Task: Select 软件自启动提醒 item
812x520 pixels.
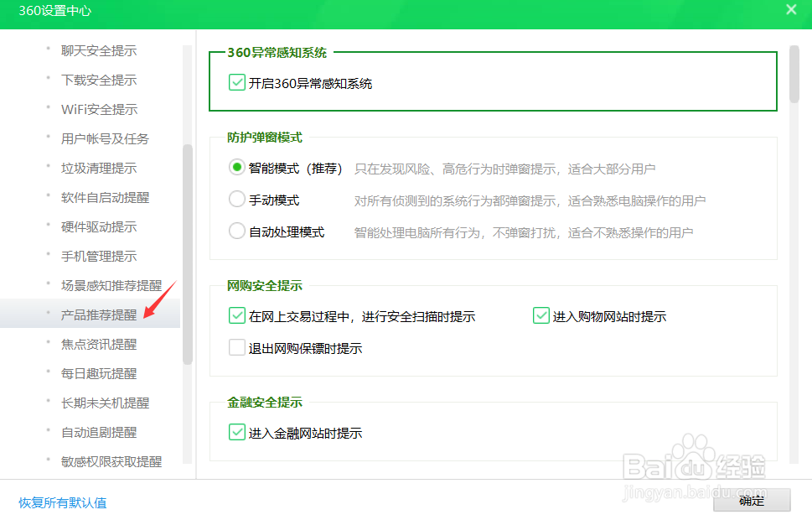Action: (x=105, y=198)
